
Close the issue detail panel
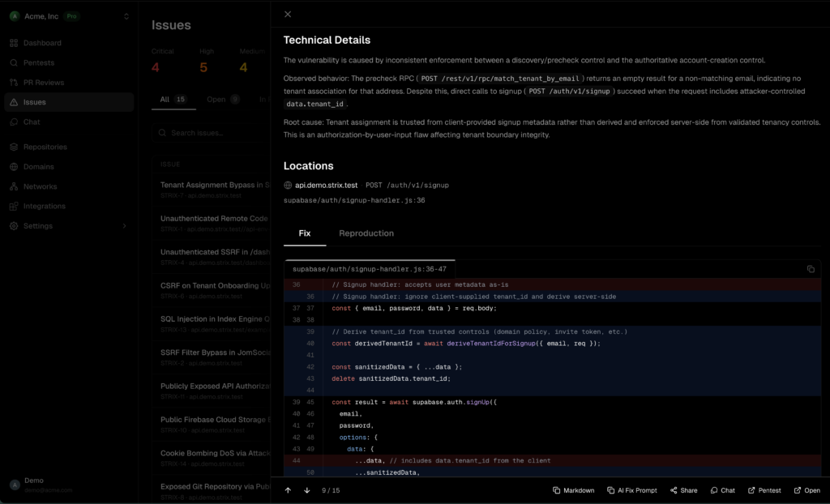click(x=288, y=14)
